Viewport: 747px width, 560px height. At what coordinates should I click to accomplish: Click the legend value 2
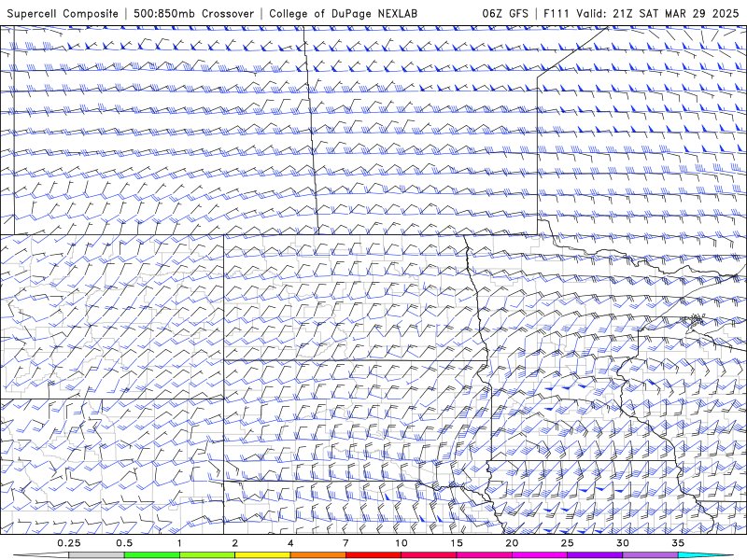click(235, 543)
